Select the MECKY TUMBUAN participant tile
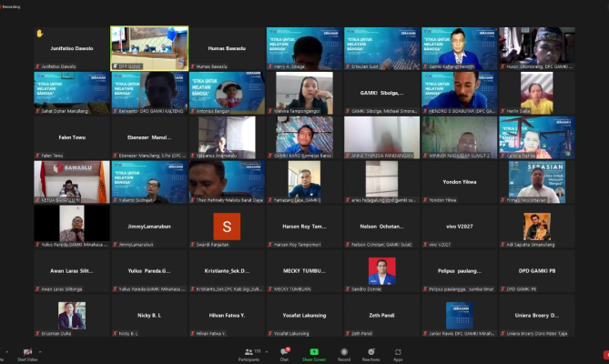Screen dimensions: 609x364 pyautogui.click(x=304, y=270)
